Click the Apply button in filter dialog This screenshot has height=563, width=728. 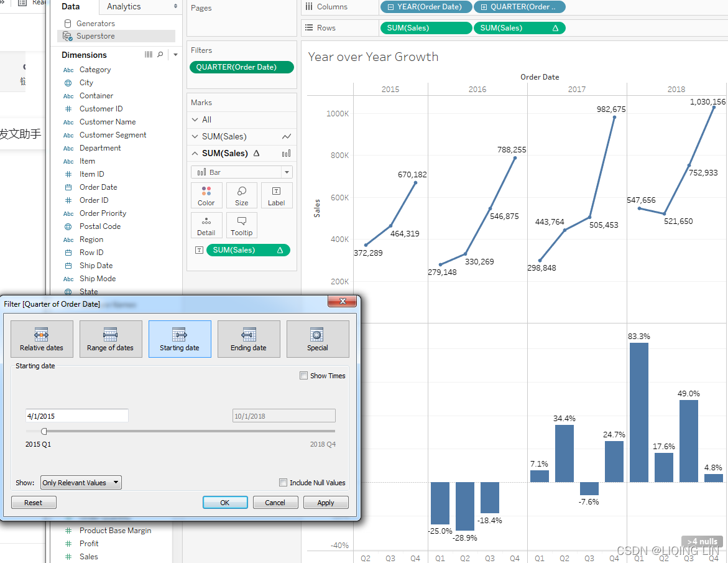326,503
